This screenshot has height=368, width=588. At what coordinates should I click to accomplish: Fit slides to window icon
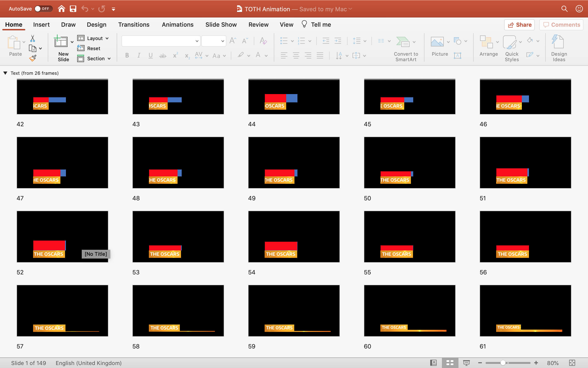click(x=572, y=363)
